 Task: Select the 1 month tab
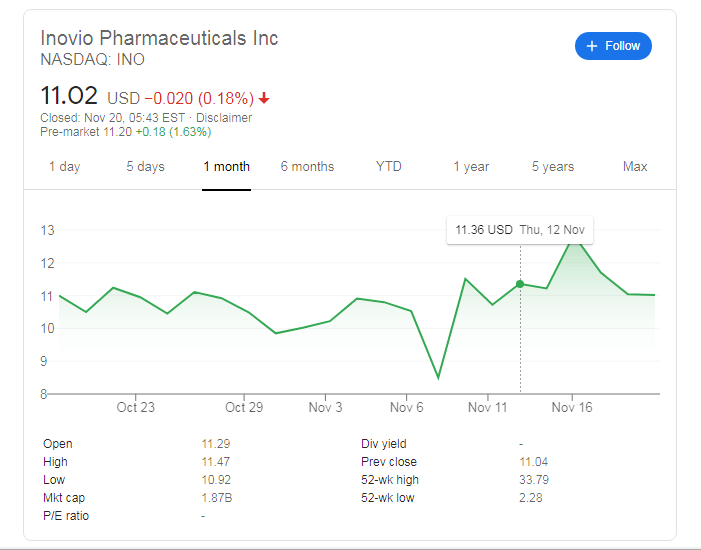[226, 166]
